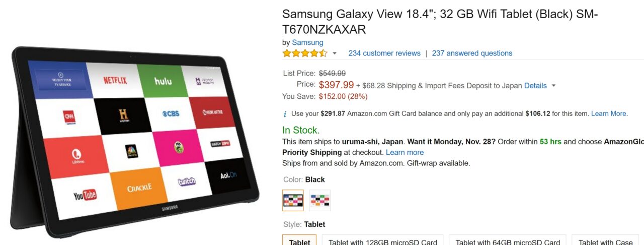Expand shipping and import fees Details arrow
The image size is (644, 245).
[553, 86]
